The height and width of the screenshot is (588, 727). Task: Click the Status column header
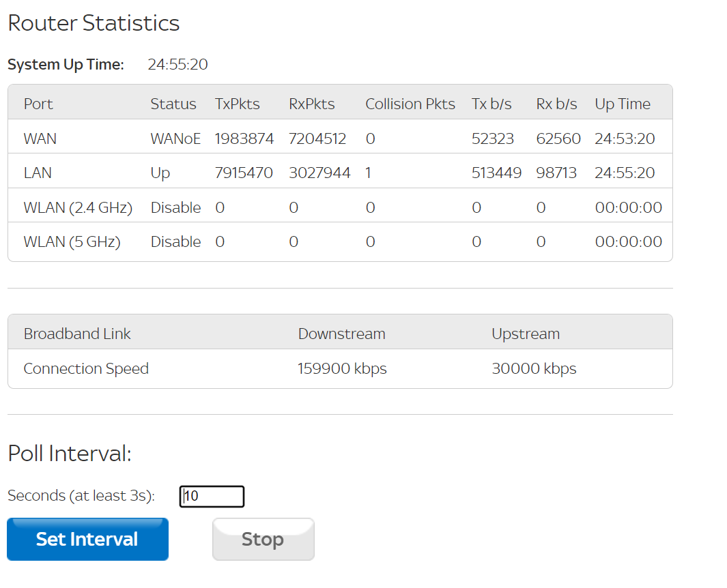(173, 104)
